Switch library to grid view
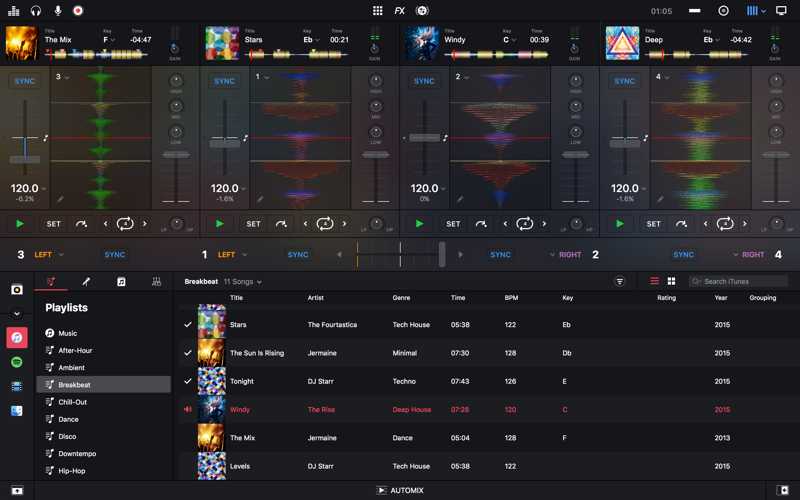 click(671, 281)
